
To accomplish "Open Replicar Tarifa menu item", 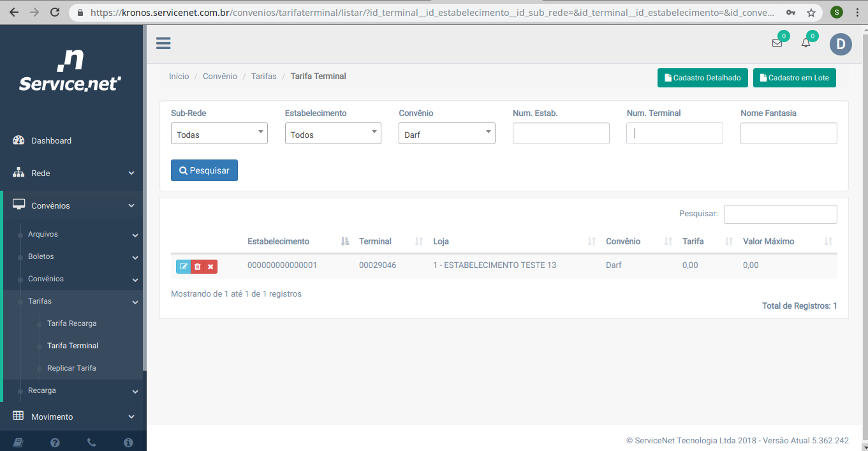I will pos(71,368).
